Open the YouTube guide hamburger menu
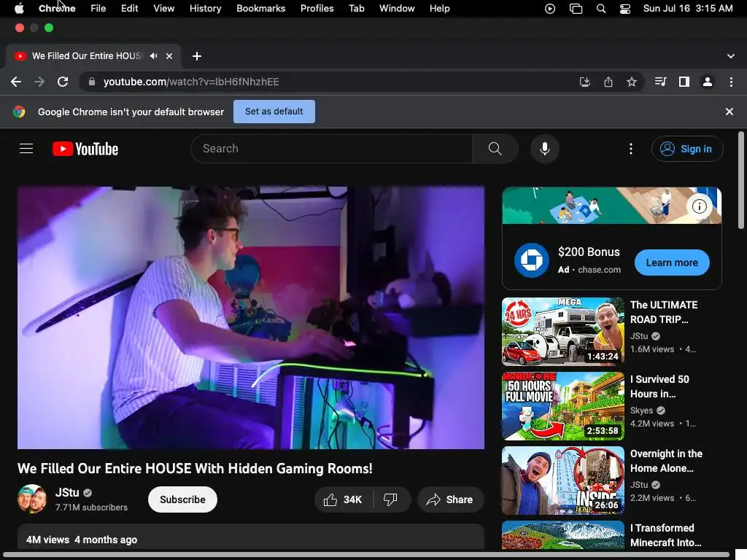The image size is (747, 560). click(26, 149)
